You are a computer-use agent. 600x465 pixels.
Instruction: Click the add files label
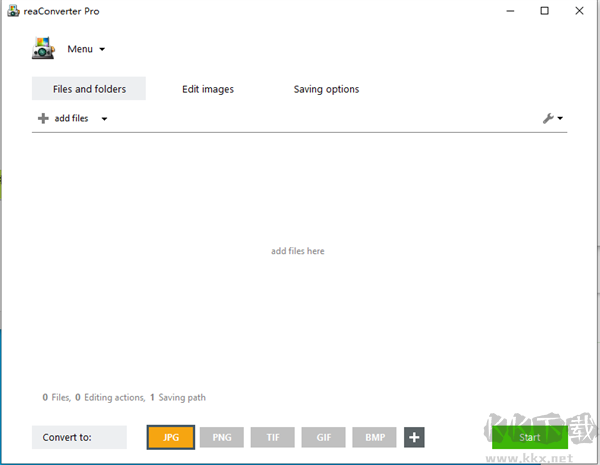(x=71, y=118)
